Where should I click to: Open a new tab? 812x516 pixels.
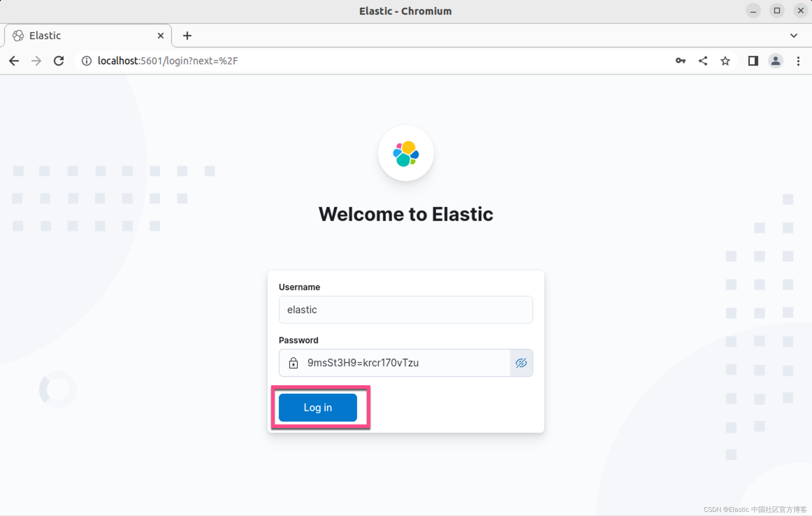(187, 36)
